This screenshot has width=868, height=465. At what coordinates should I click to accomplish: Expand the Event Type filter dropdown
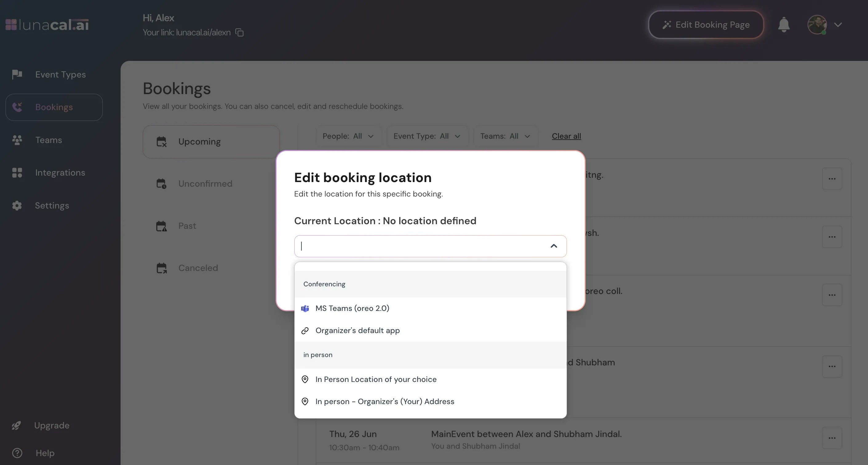pyautogui.click(x=427, y=136)
